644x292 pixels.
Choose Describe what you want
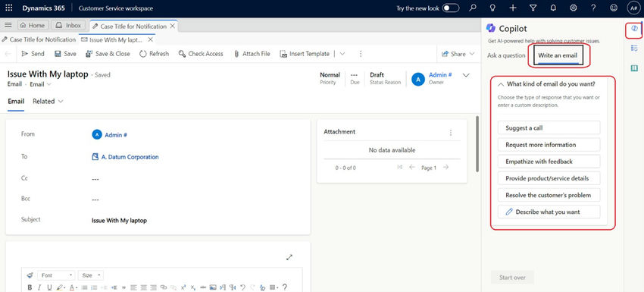click(549, 212)
